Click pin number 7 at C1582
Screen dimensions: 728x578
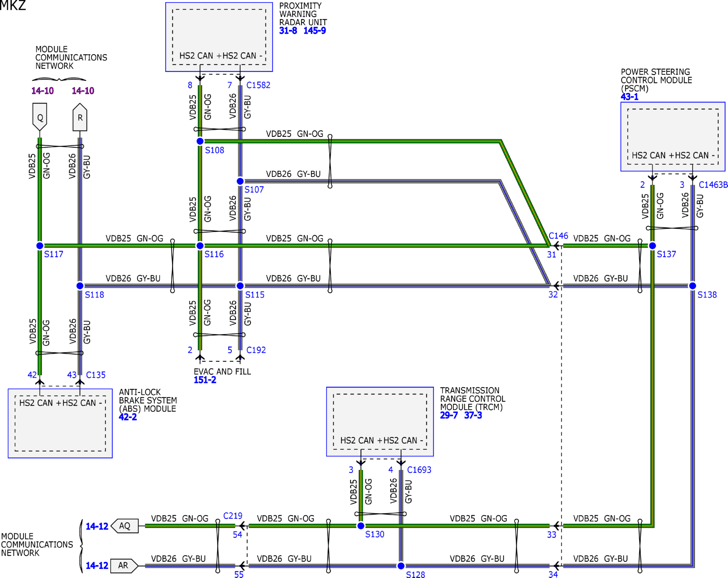coord(230,85)
